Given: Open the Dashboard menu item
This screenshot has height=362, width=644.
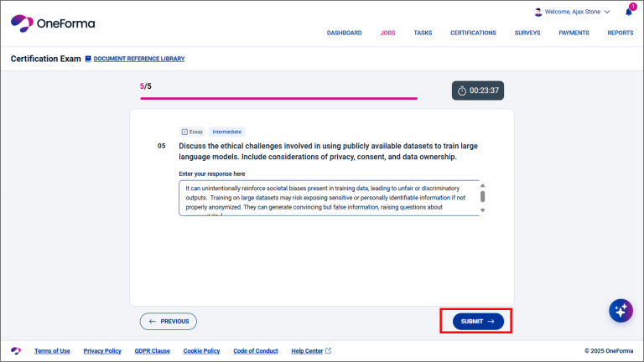Looking at the screenshot, I should click(x=344, y=33).
